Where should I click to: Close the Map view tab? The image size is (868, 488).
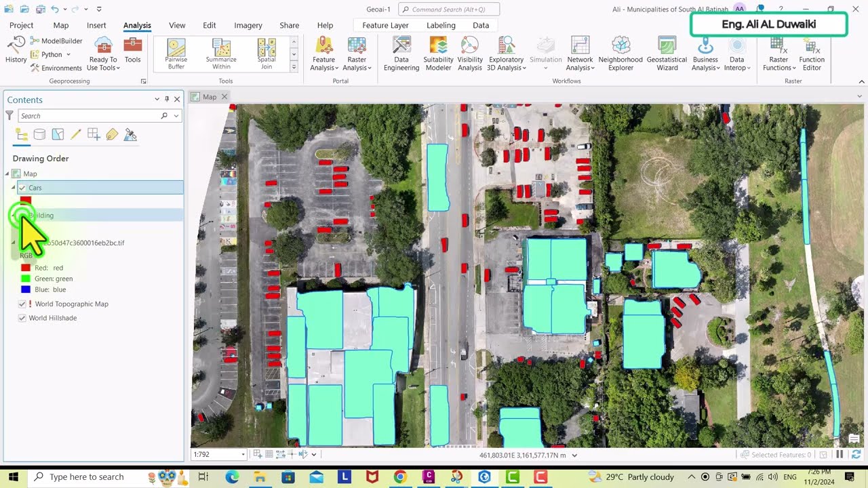[x=224, y=97]
